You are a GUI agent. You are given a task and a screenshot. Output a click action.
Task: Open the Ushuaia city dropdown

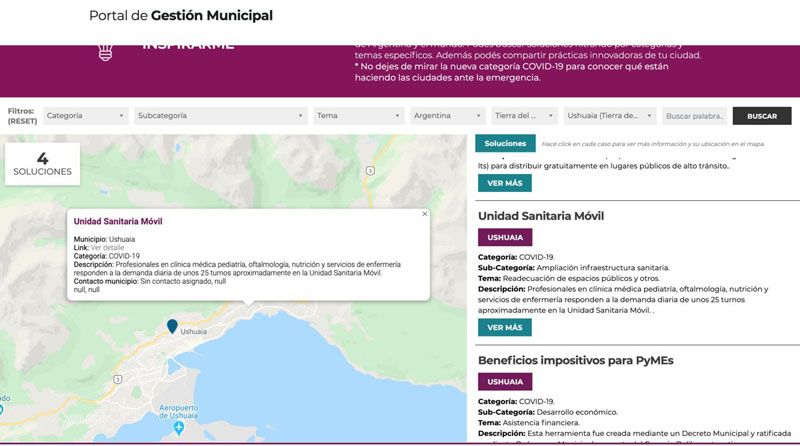610,116
